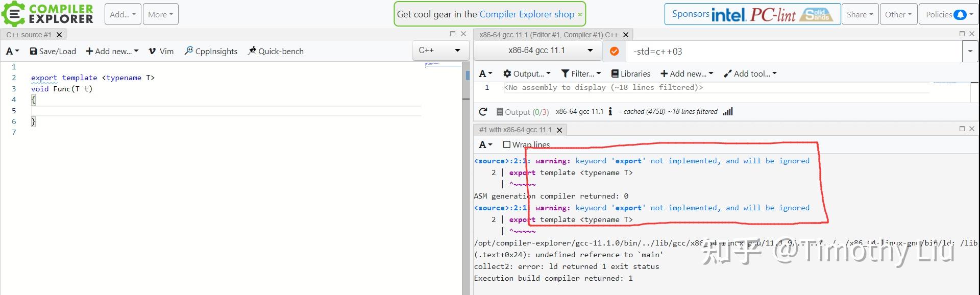Open compiler pane font size menu
Image resolution: width=980 pixels, height=295 pixels.
(485, 73)
